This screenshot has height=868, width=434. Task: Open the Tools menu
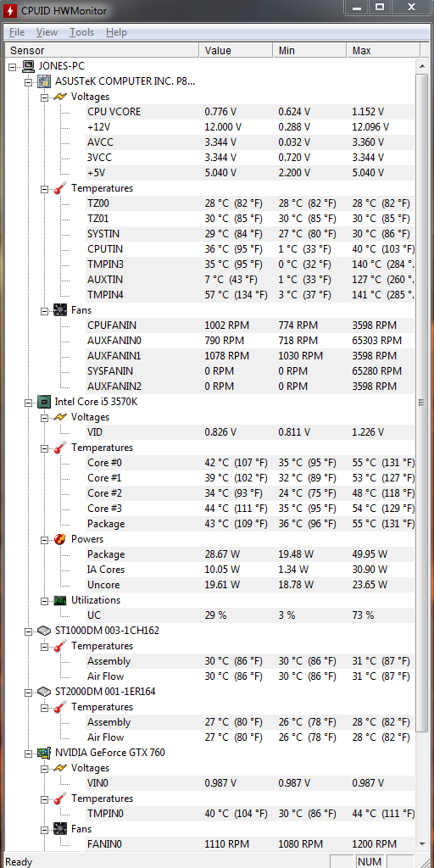tap(82, 32)
